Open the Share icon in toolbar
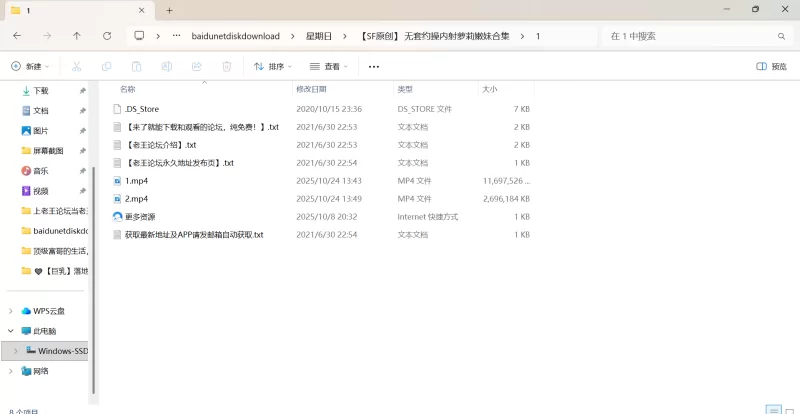 [197, 66]
